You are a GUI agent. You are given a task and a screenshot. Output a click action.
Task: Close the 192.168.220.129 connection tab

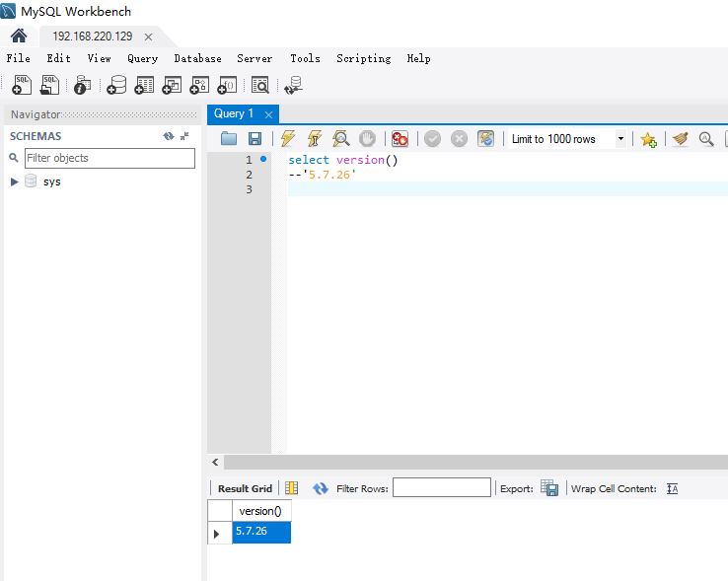[x=148, y=36]
